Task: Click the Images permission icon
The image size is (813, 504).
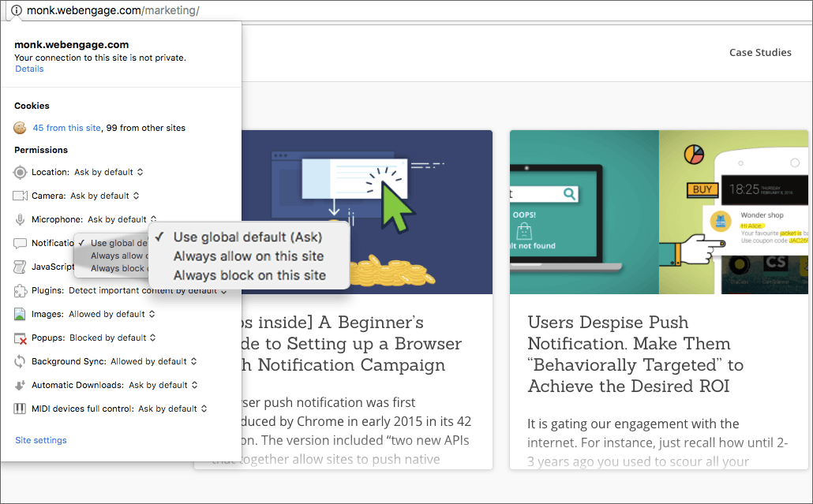Action: (x=19, y=314)
